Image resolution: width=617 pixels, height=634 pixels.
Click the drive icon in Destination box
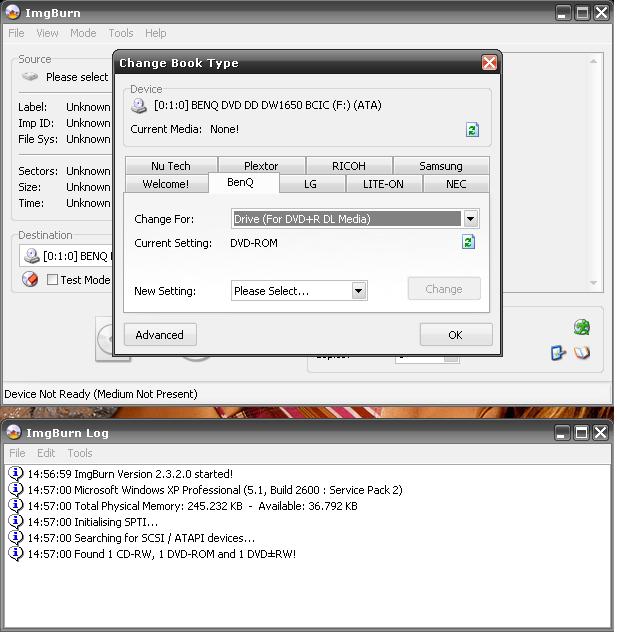[32, 256]
